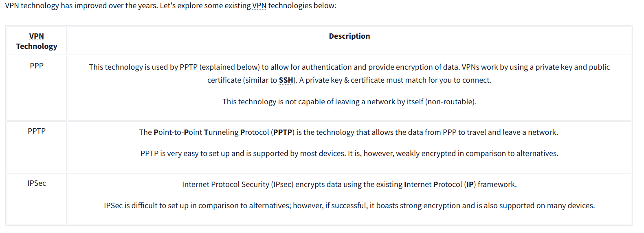This screenshot has width=644, height=233.
Task: Click the underlined SSH abbreviation
Action: pyautogui.click(x=286, y=80)
